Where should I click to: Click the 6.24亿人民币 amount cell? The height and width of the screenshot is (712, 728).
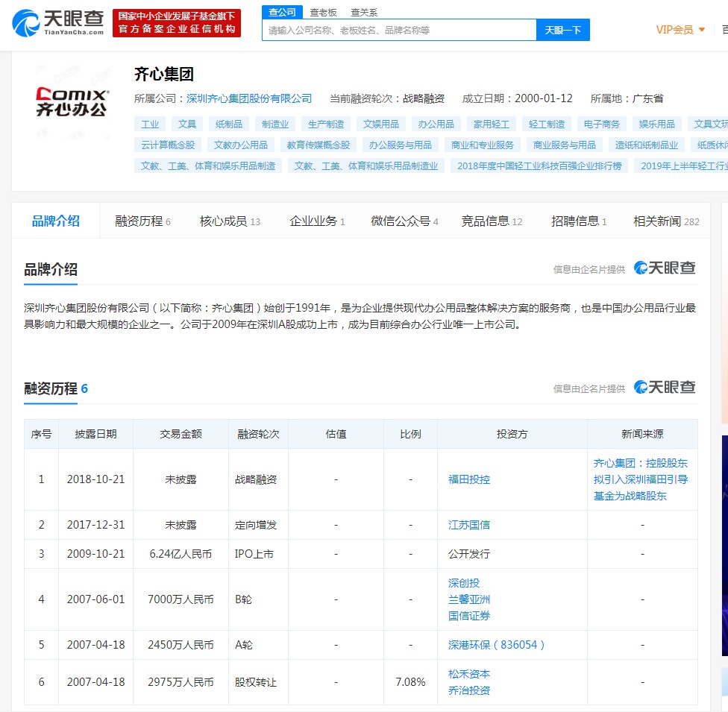[x=181, y=554]
